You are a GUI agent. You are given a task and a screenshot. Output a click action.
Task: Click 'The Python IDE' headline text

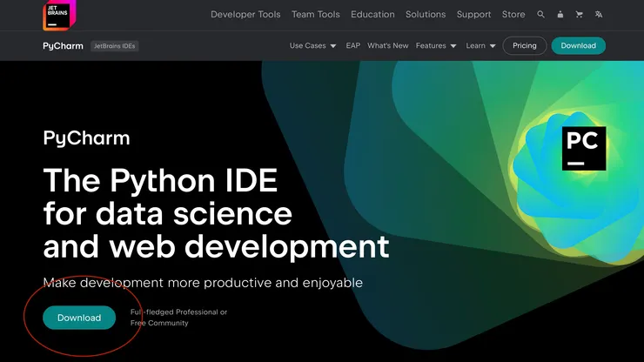coord(160,180)
